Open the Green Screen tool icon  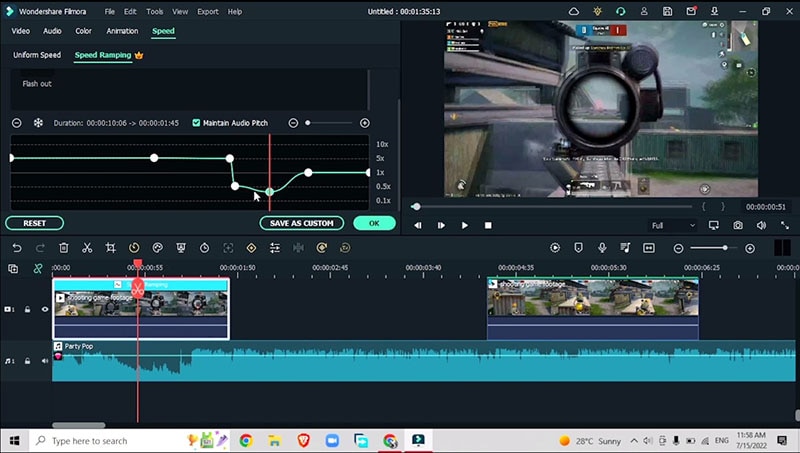coord(181,248)
